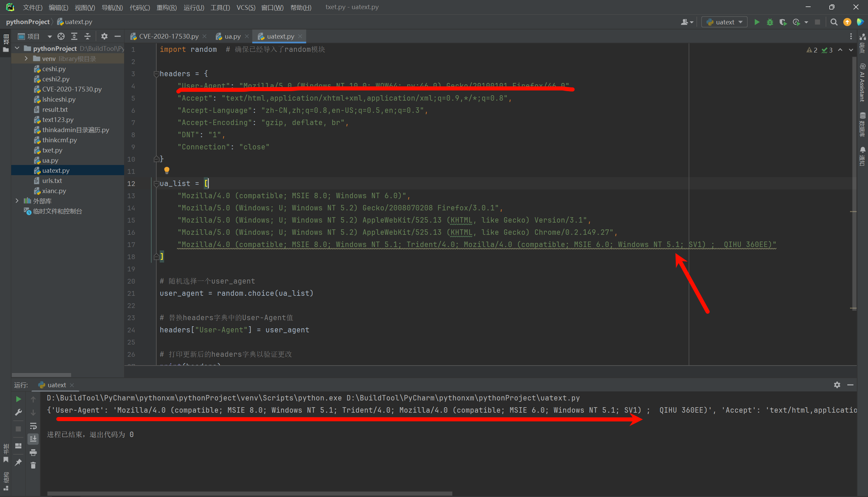The width and height of the screenshot is (868, 497).
Task: Toggle scroll to end of console
Action: coord(33,439)
